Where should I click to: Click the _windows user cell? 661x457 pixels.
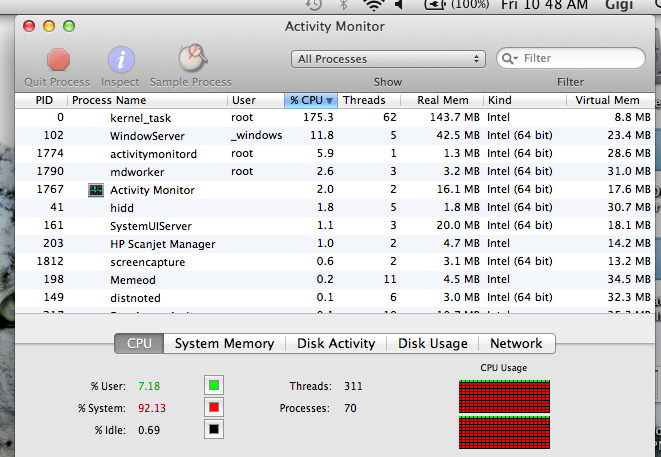257,135
